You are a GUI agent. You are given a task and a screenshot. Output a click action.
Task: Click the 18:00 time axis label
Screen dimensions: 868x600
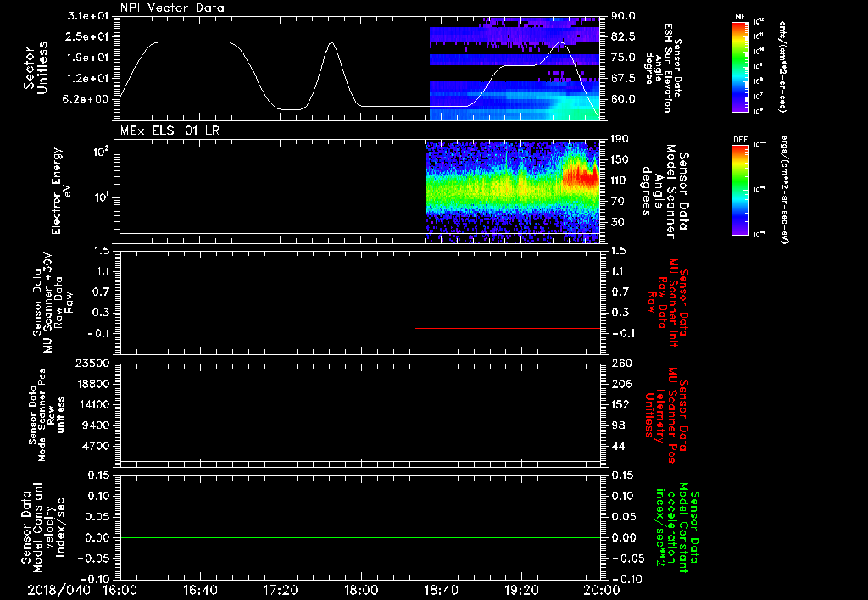tap(361, 590)
